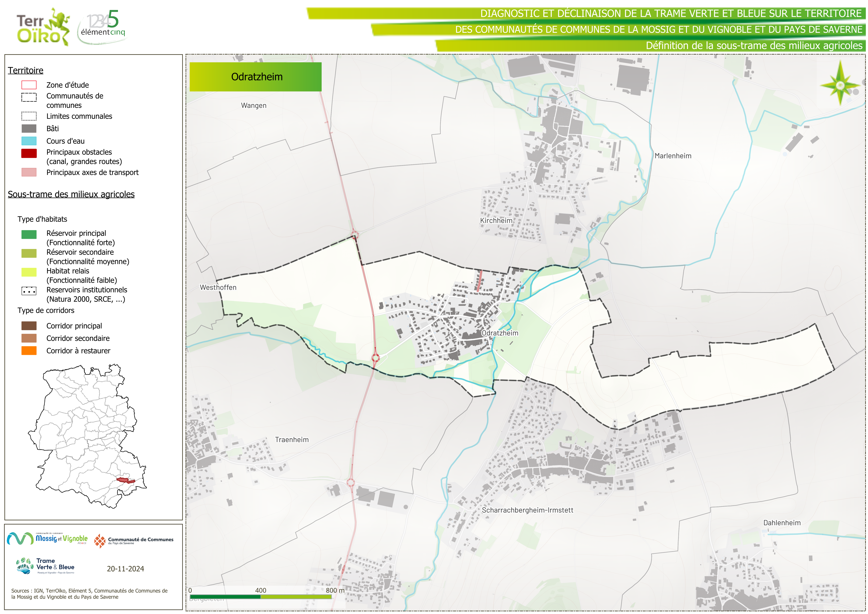This screenshot has height=614, width=868.
Task: Click the Communauté de Communes Saverne logo
Action: 134,541
